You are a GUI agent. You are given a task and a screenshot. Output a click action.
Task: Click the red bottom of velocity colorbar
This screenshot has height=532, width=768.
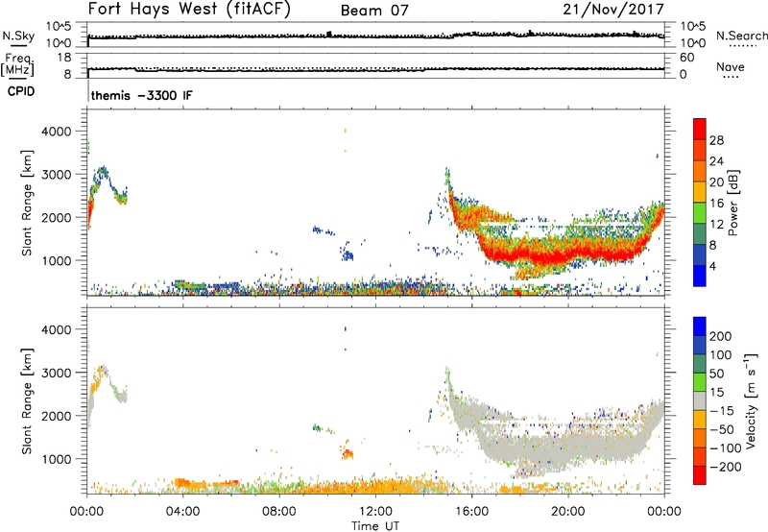(x=700, y=475)
